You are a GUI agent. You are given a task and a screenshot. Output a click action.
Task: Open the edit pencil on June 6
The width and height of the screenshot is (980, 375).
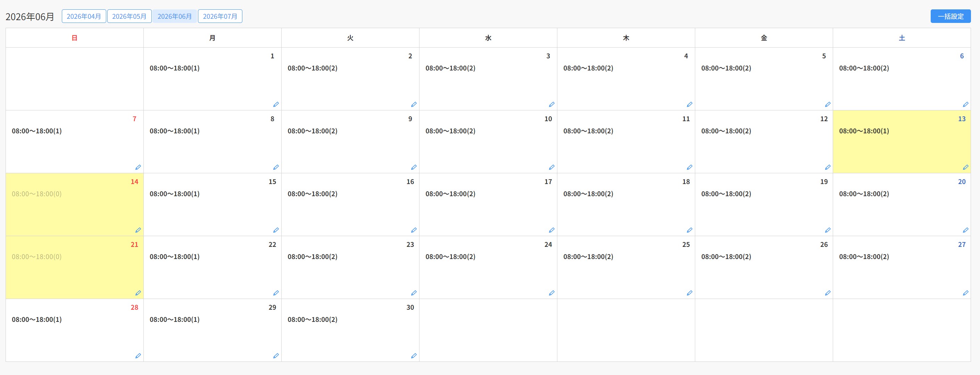965,104
